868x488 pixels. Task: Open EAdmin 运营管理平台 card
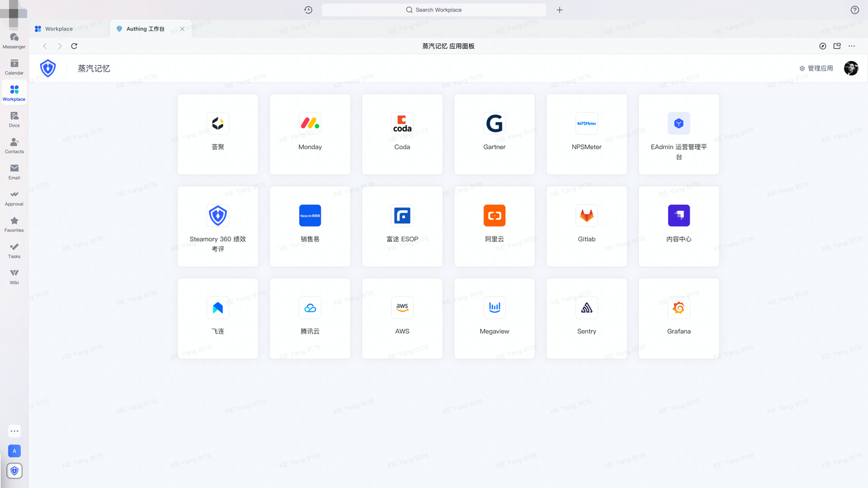(x=679, y=134)
